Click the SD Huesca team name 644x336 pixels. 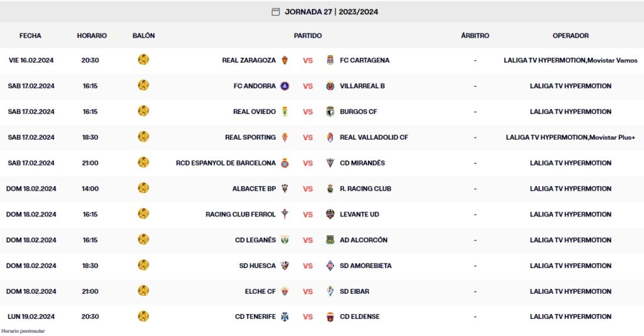click(257, 266)
